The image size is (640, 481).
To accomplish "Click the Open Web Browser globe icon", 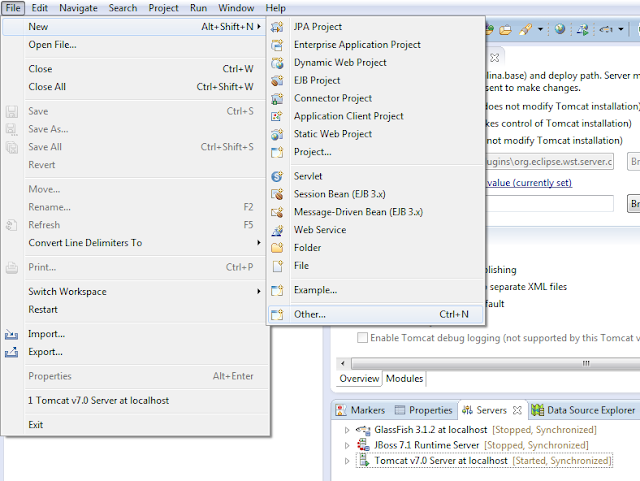I will 560,29.
